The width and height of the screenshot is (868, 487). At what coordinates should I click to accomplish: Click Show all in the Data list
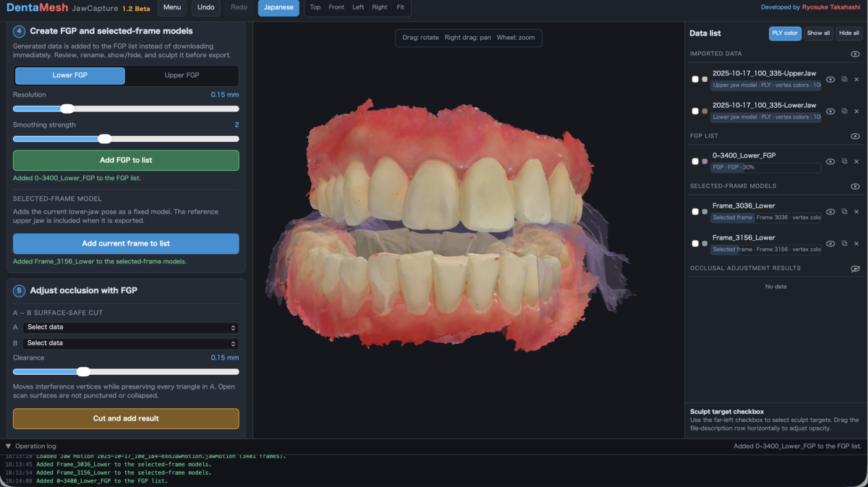(819, 33)
